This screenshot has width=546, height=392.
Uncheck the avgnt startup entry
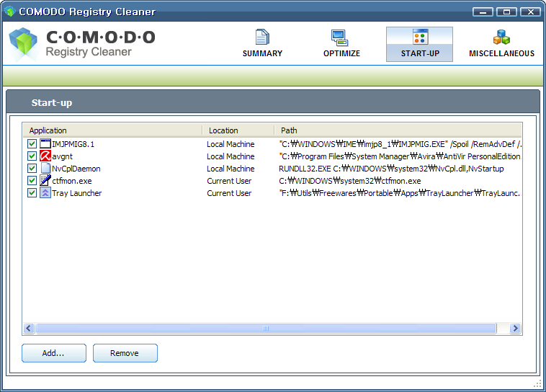[x=32, y=156]
